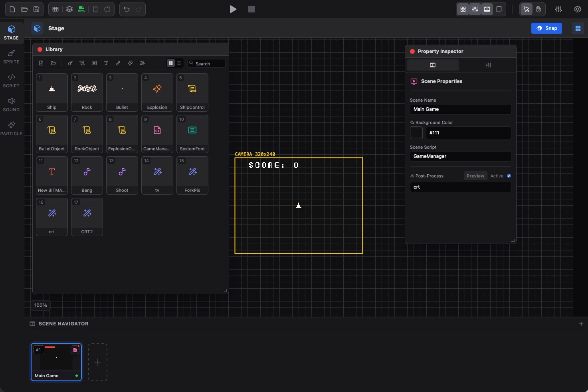Toggle Library panel visibility from top toolbar
The image size is (588, 392).
tap(463, 9)
